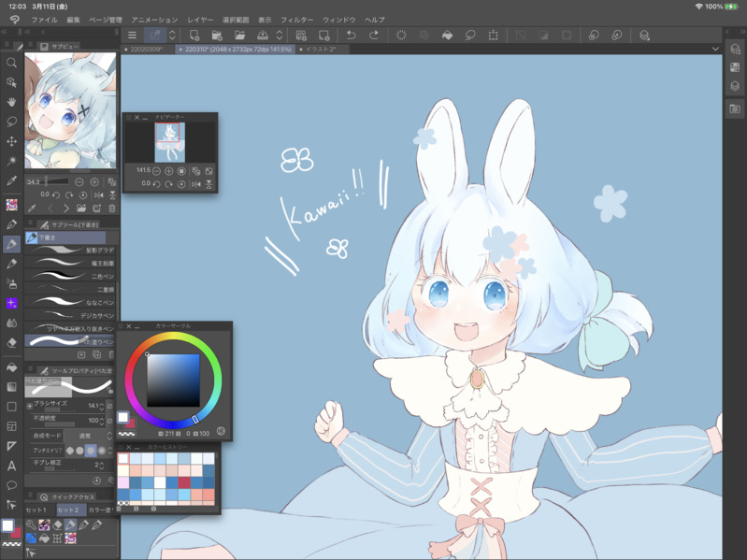Choose the 髪影グラデ sub tool
Image resolution: width=747 pixels, height=560 pixels.
coord(69,250)
